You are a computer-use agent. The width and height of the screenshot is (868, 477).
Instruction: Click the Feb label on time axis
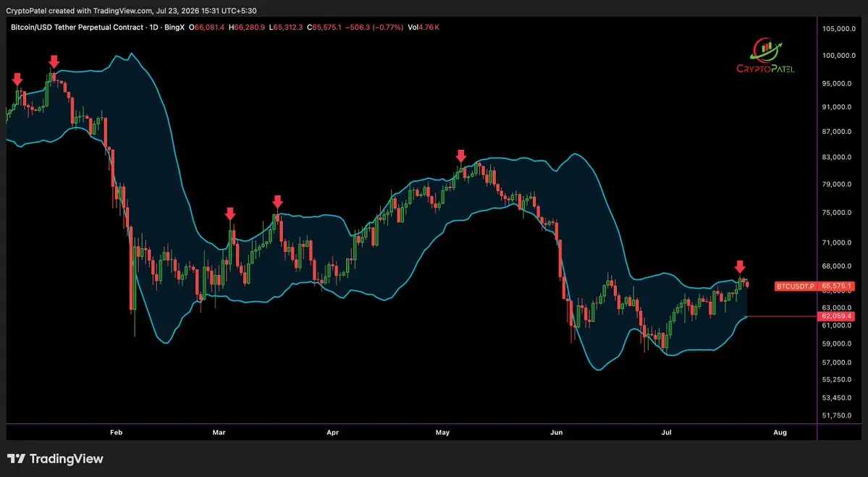pos(116,432)
